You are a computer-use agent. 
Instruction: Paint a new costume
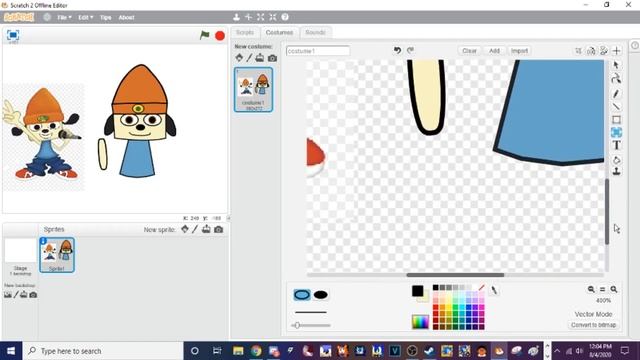249,58
